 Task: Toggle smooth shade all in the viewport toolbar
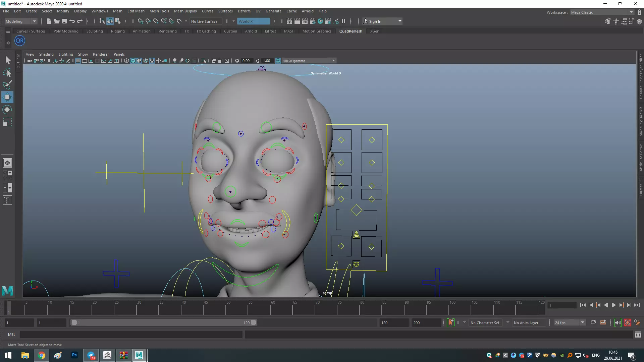(133, 61)
